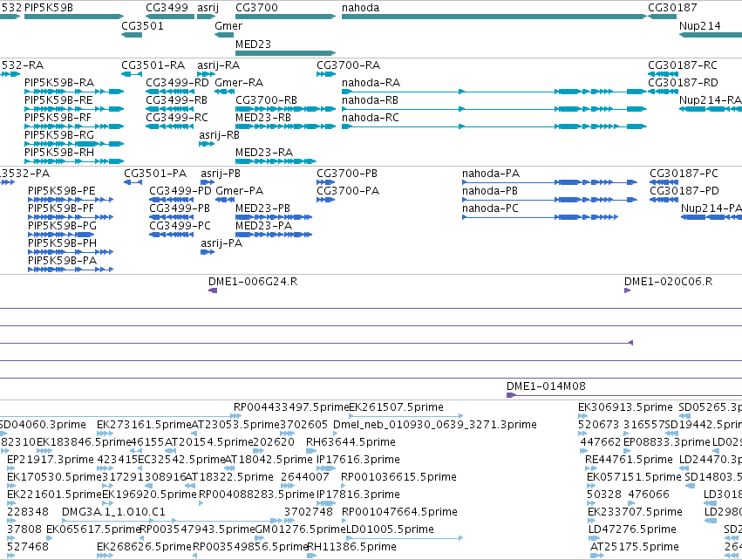Click the IP17616.3prime EST

tap(326, 468)
